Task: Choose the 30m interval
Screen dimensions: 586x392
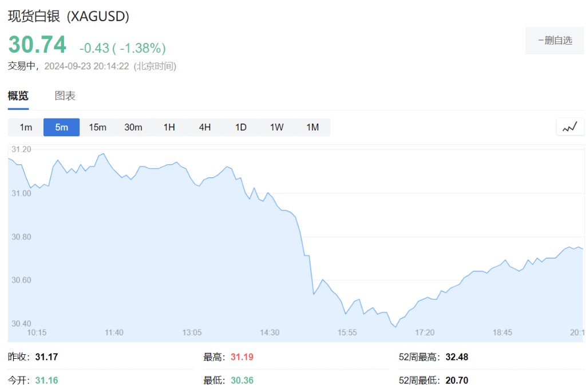Action: point(133,127)
